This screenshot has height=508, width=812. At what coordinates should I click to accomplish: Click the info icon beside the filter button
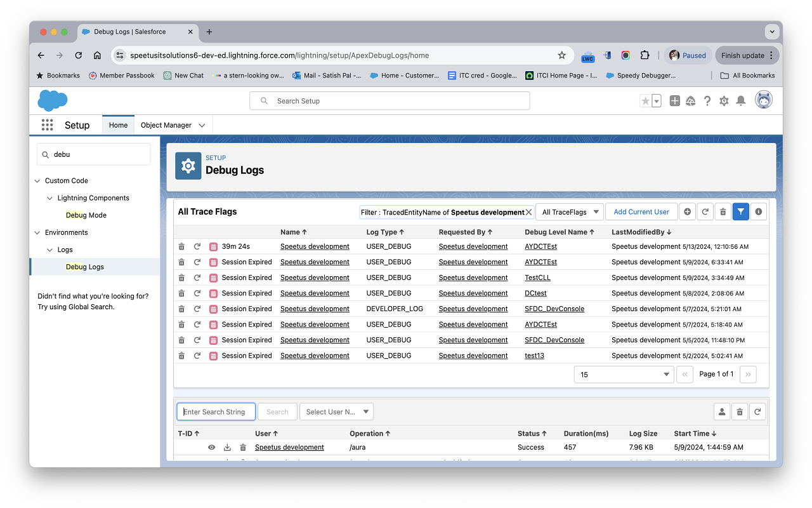pyautogui.click(x=758, y=211)
